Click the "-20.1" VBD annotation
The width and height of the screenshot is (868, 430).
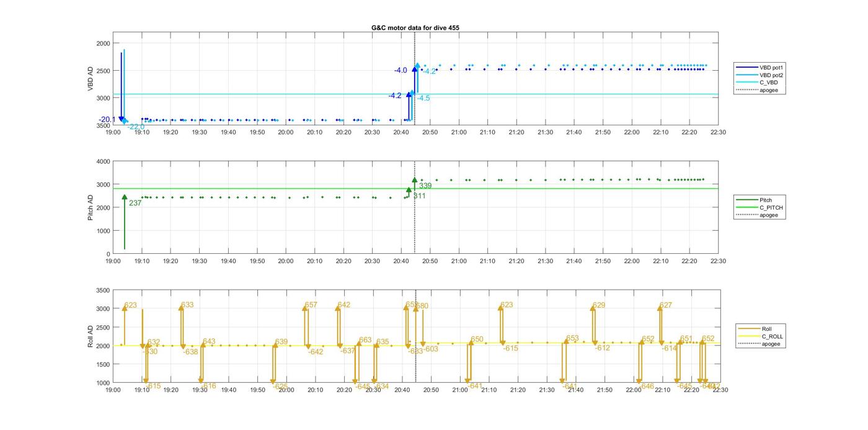108,119
